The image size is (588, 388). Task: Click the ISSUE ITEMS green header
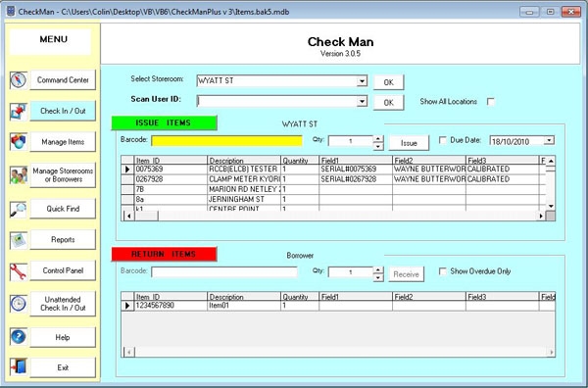pyautogui.click(x=164, y=122)
